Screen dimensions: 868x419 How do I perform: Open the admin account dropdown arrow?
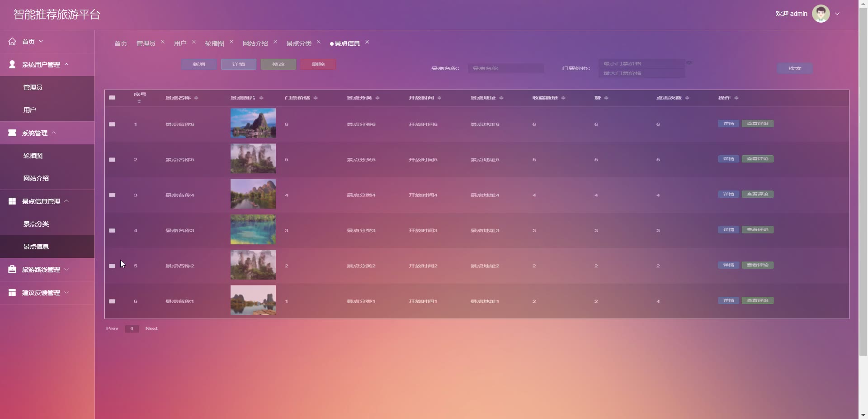(x=837, y=14)
